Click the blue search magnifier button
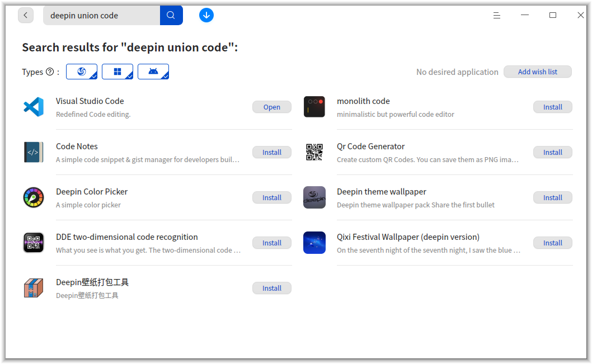This screenshot has width=592, height=364. 171,15
